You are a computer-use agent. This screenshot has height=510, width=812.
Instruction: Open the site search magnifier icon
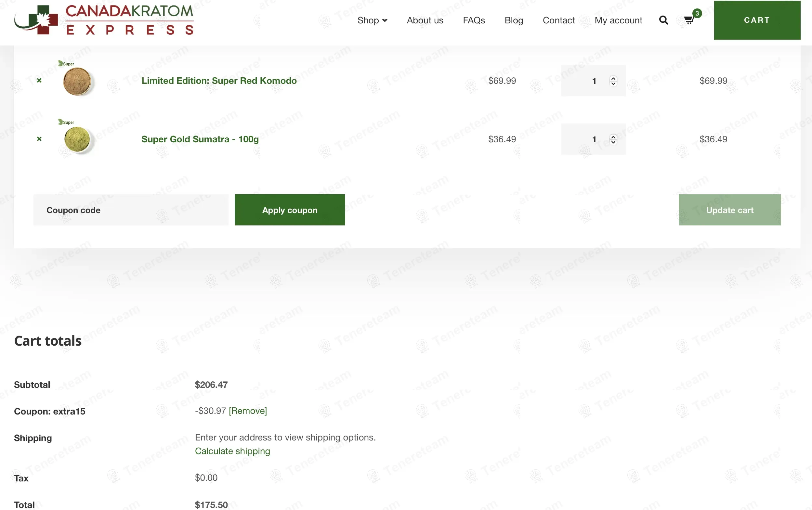pyautogui.click(x=663, y=20)
